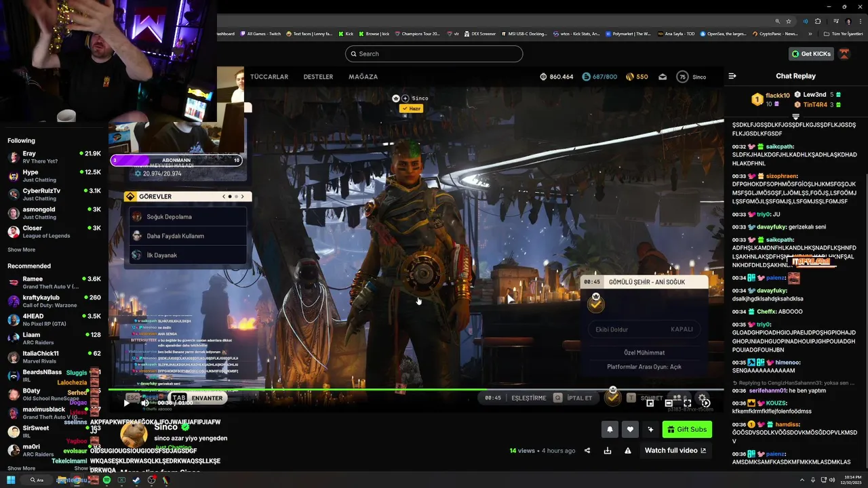
Task: Open the browser extensions puzzle icon
Action: [818, 21]
